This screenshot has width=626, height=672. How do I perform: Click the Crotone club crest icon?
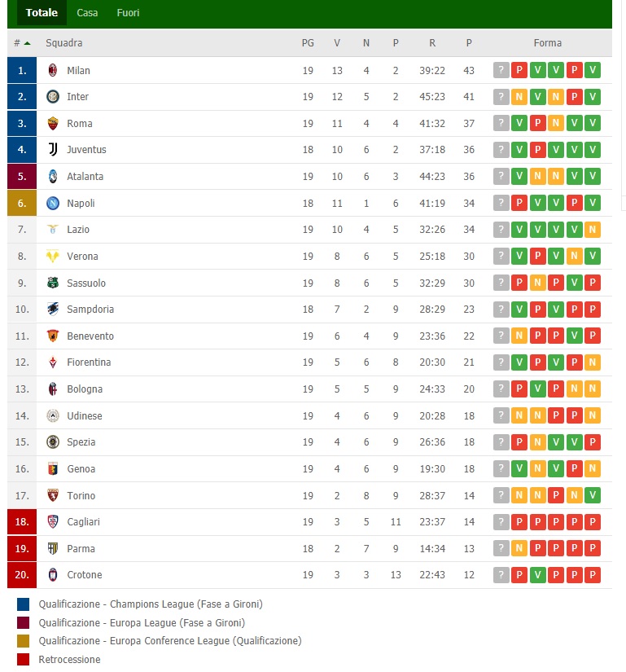(53, 575)
